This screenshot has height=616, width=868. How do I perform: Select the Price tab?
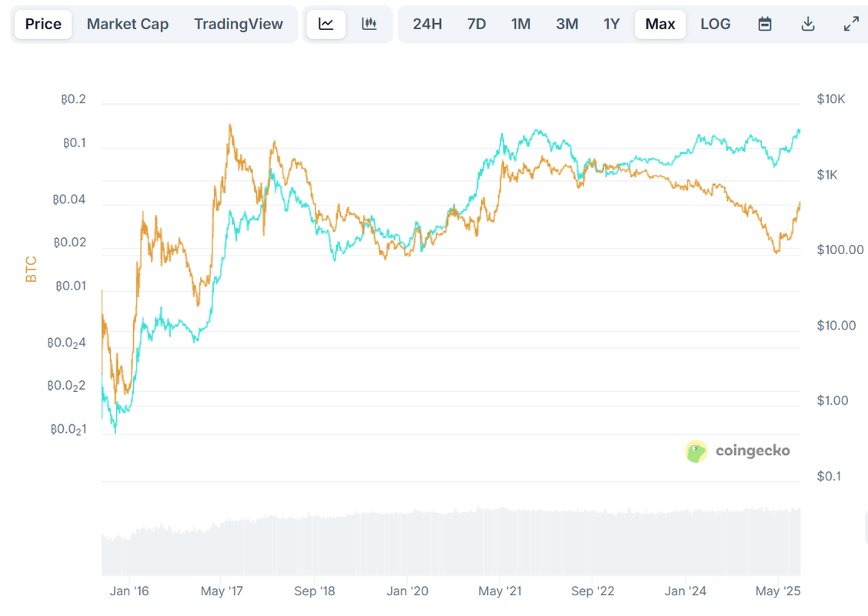(43, 25)
